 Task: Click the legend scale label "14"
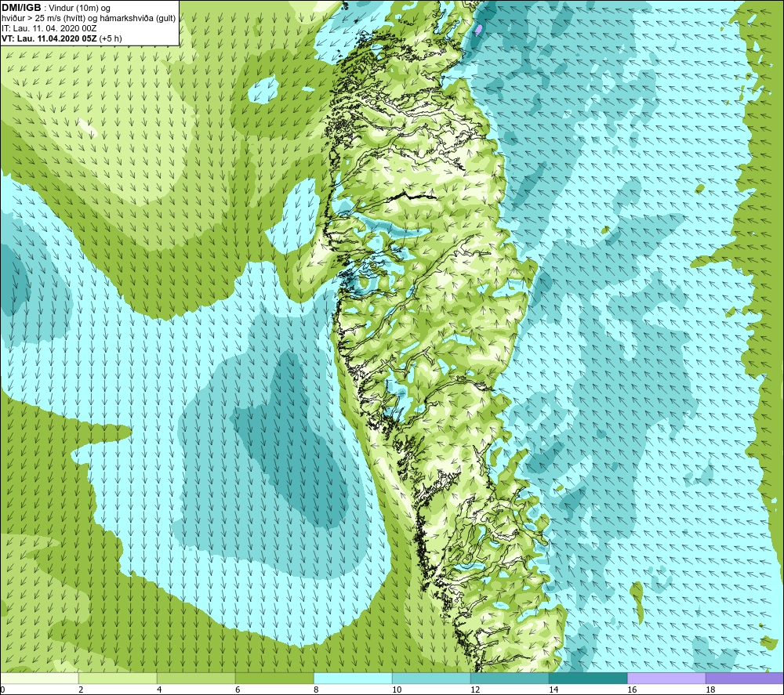553,690
